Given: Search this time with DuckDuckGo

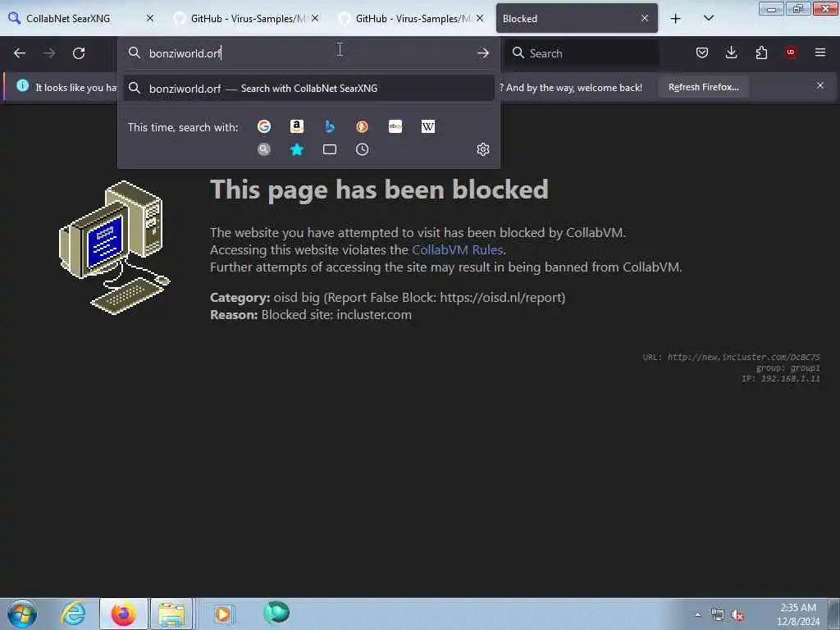Looking at the screenshot, I should (362, 126).
